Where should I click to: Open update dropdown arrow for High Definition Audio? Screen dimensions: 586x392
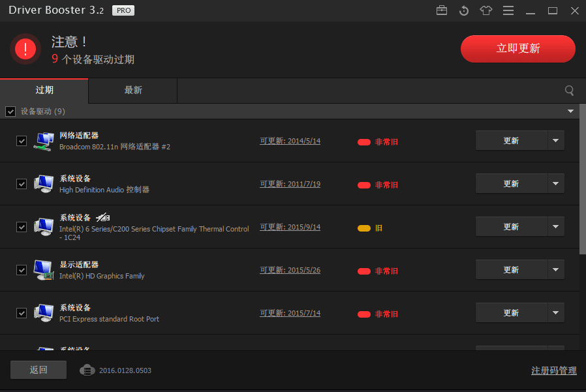[x=556, y=183]
